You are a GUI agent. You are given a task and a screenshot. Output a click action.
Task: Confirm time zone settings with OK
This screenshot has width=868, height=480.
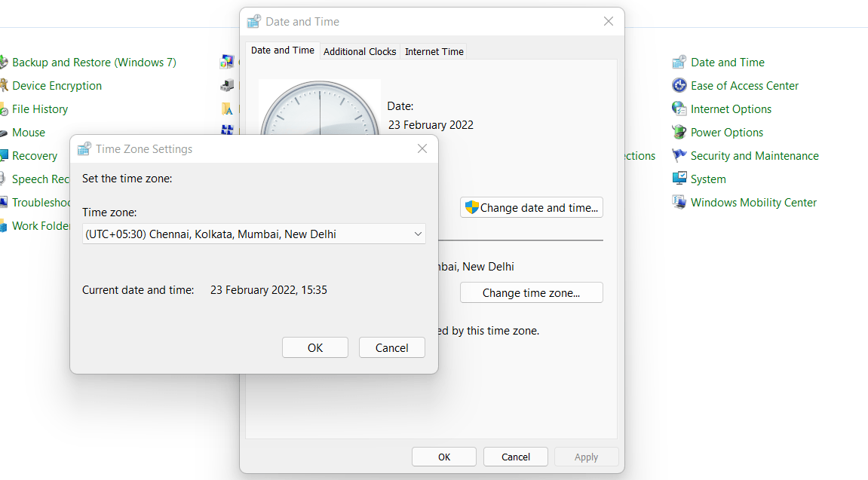click(314, 347)
